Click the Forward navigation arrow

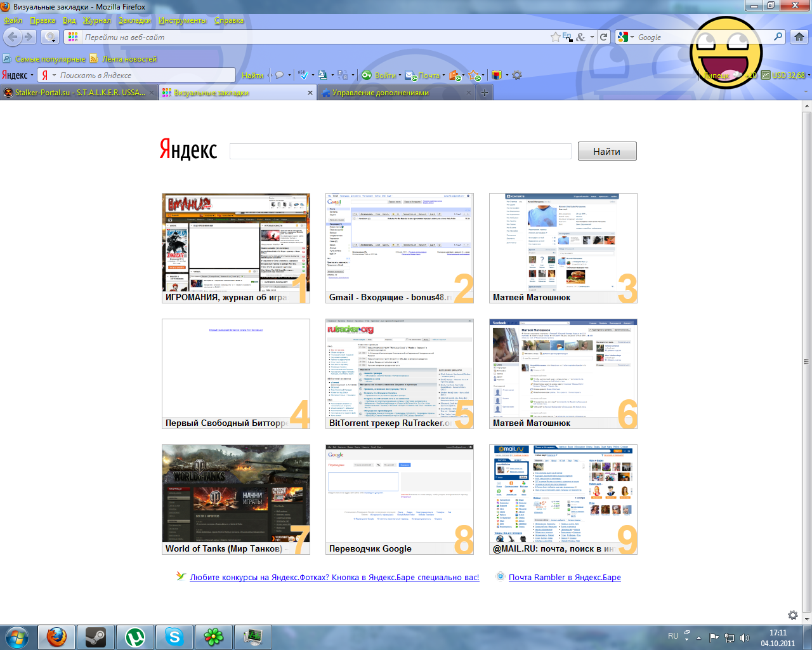[x=29, y=37]
